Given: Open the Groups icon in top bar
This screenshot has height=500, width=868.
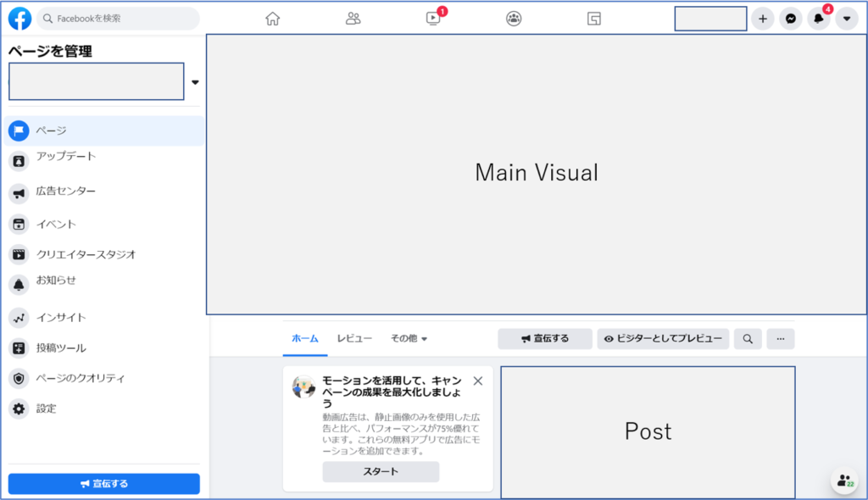Looking at the screenshot, I should pos(514,19).
